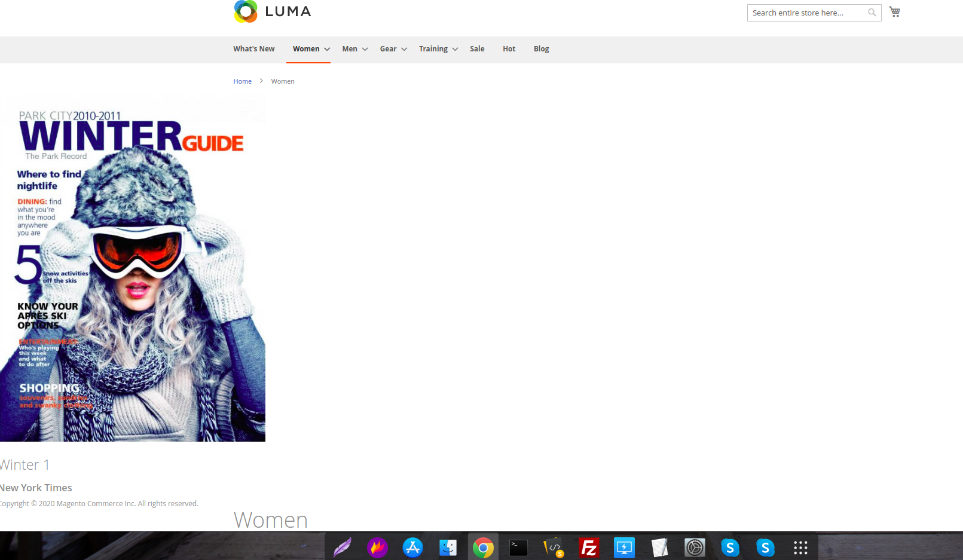Screen dimensions: 963x560
Task: Click the search magnifier icon
Action: click(x=872, y=13)
